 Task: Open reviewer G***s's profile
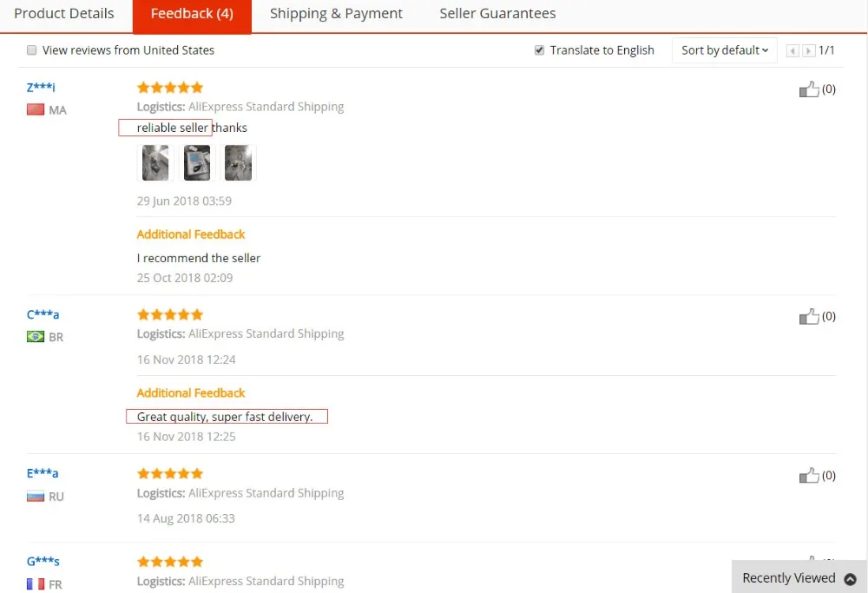[x=43, y=561]
